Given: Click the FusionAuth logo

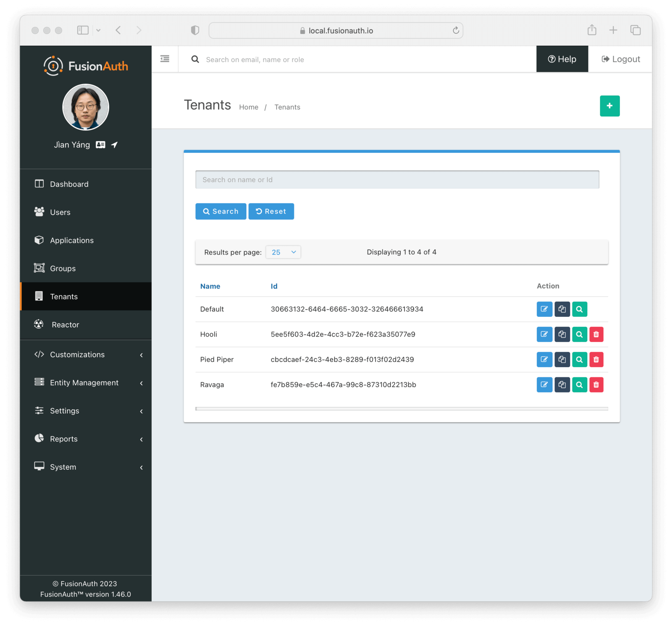Looking at the screenshot, I should click(x=86, y=66).
